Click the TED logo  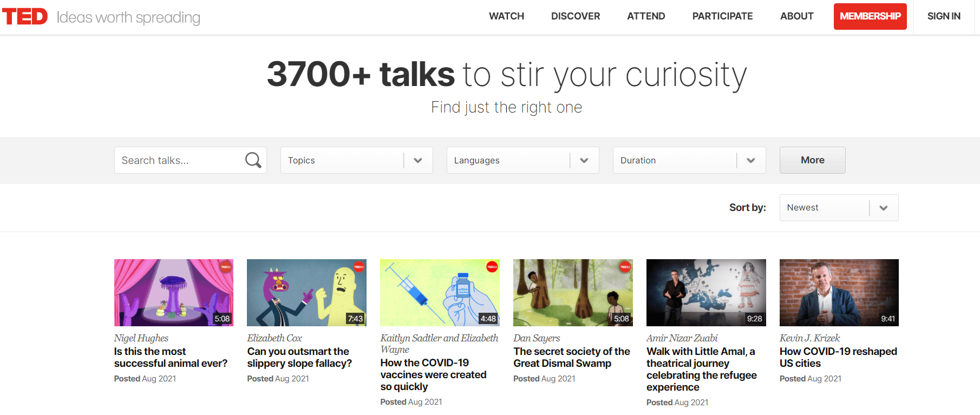coord(25,17)
